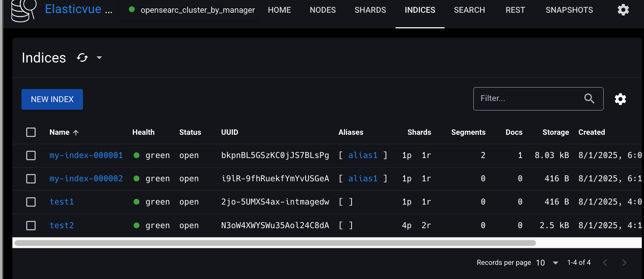Screen dimensions: 644x279
Task: Open the SNAPSHOTS tab
Action: 569,10
